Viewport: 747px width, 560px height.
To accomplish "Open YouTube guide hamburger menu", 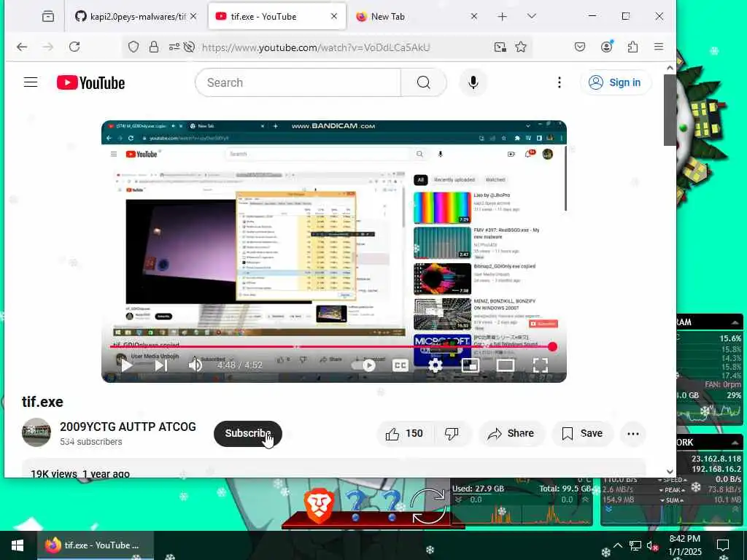I will click(31, 82).
